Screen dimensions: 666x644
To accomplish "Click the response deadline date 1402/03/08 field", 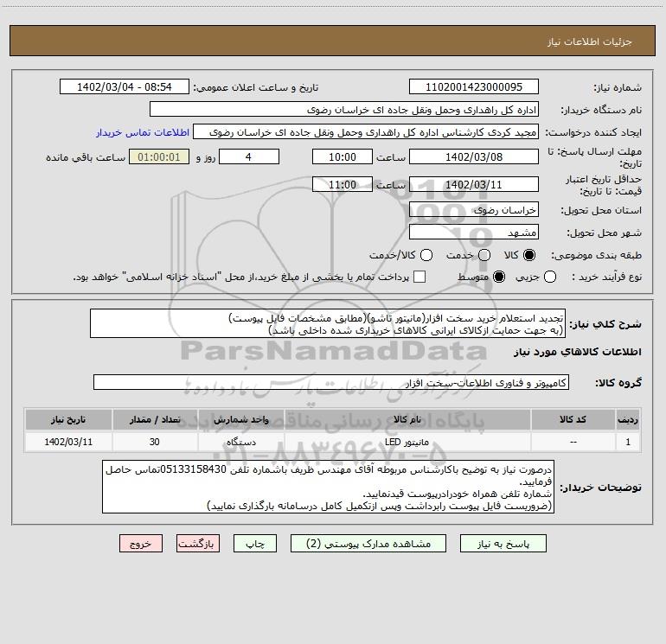I will [x=472, y=156].
